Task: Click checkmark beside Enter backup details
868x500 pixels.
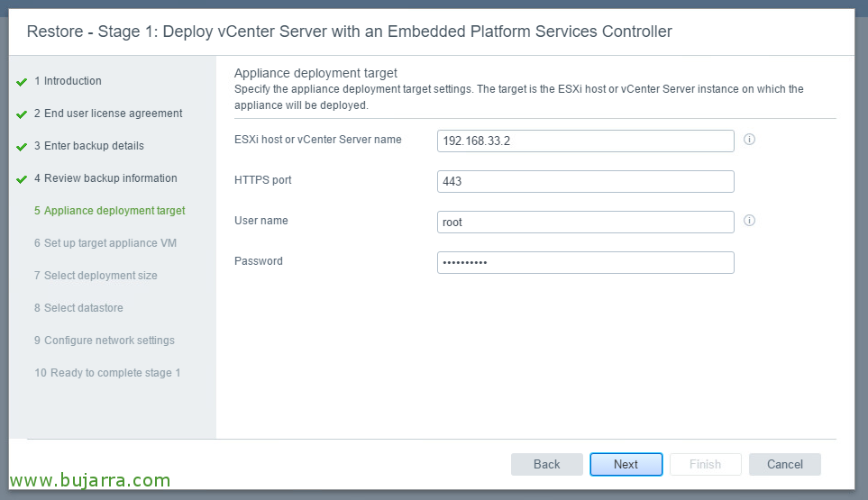Action: (22, 147)
